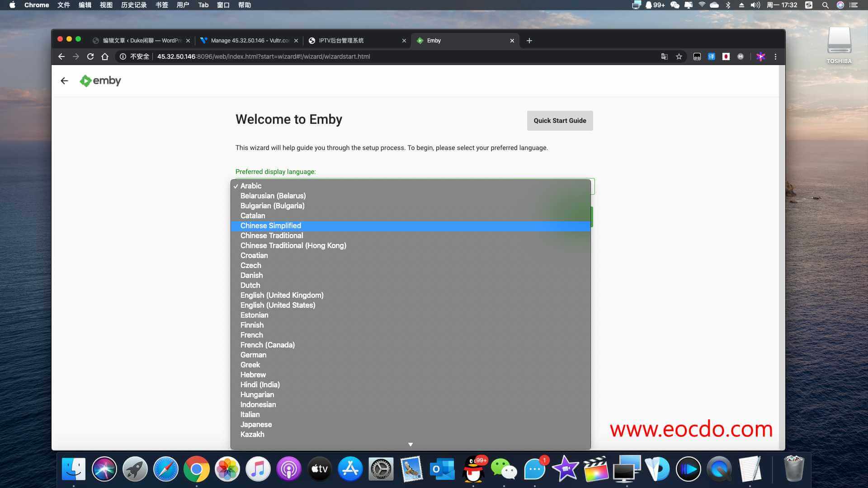
Task: Pick Japanese from language list
Action: (410, 424)
